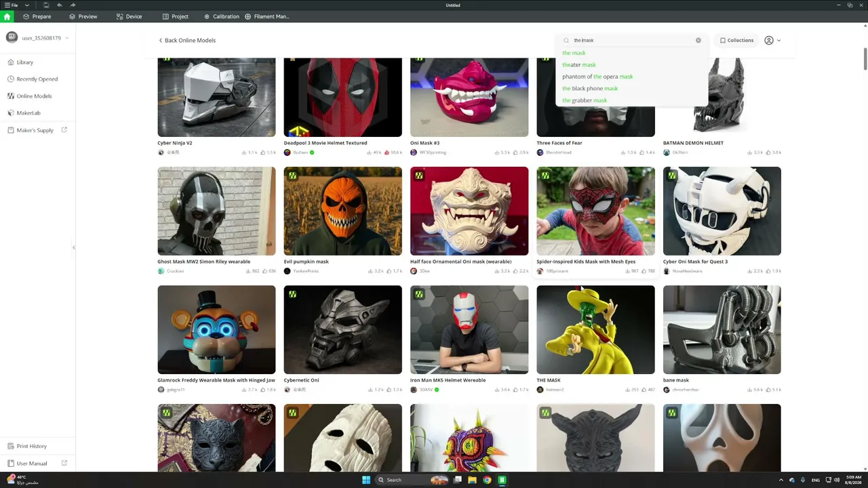This screenshot has width=868, height=488.
Task: Click the author avatar under Oni Mask #3
Action: pyautogui.click(x=414, y=152)
